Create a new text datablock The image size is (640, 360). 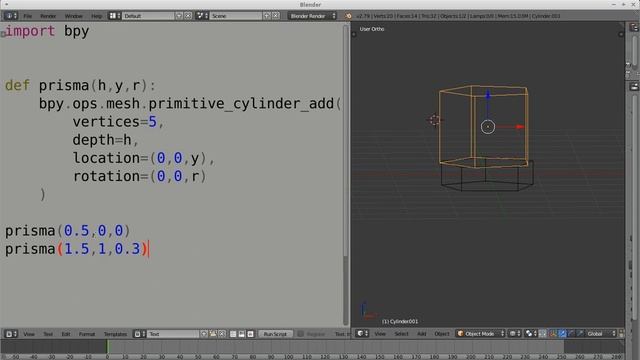[204, 334]
